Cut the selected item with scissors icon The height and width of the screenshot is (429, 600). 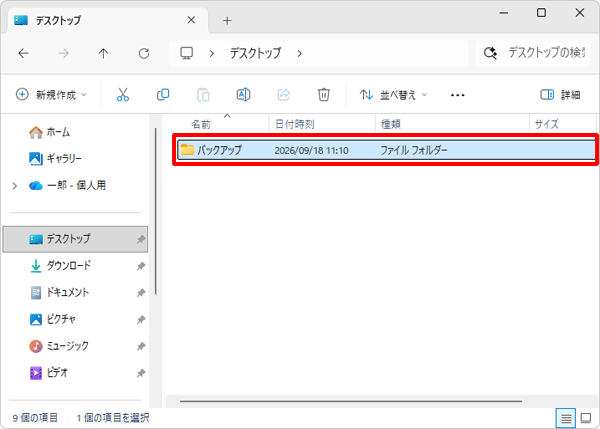pos(123,95)
